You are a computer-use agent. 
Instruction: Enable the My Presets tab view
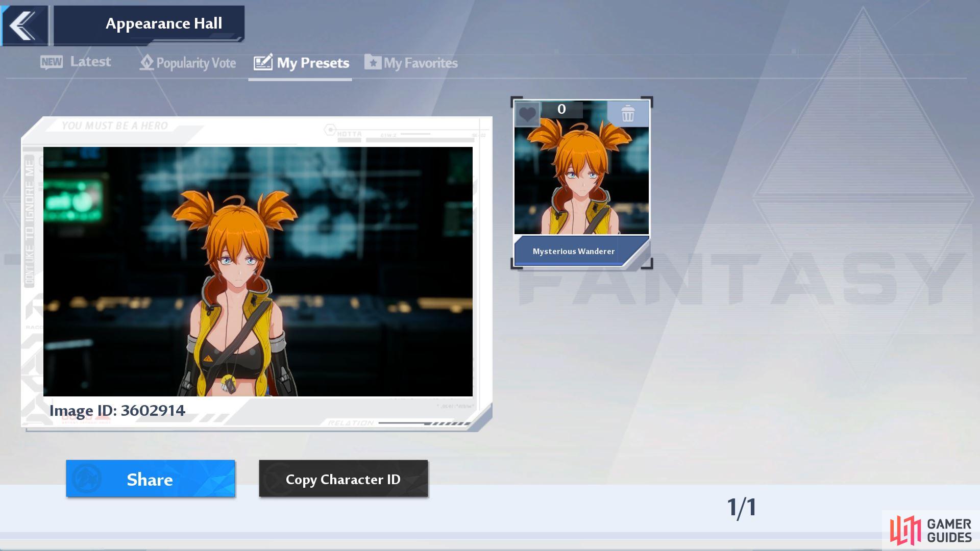pos(302,63)
